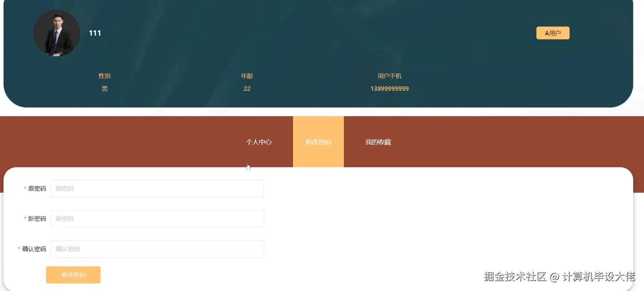
Task: Click the 用户手机 field label
Action: coord(389,76)
